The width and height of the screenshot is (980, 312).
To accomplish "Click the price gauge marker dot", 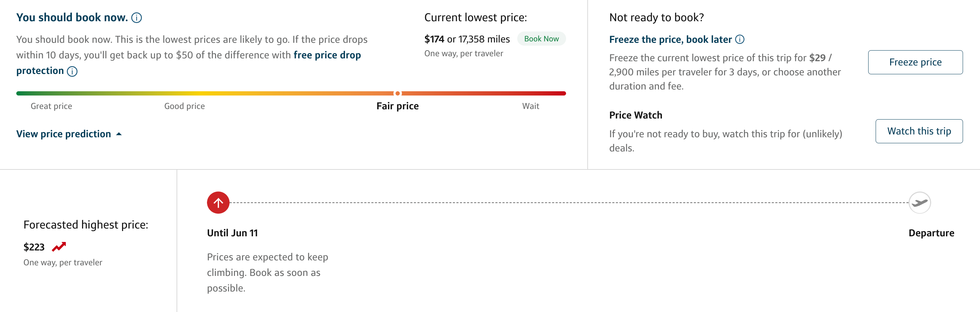I will pyautogui.click(x=398, y=94).
